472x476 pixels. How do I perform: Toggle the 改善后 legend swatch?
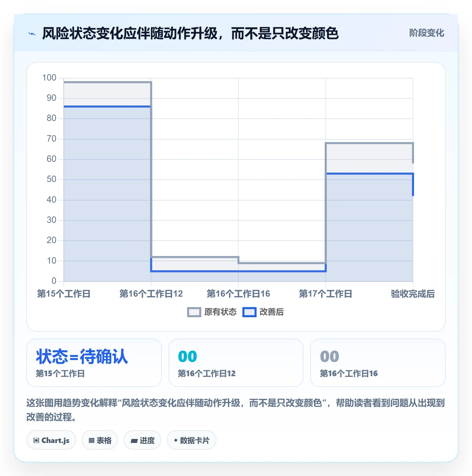coord(249,312)
